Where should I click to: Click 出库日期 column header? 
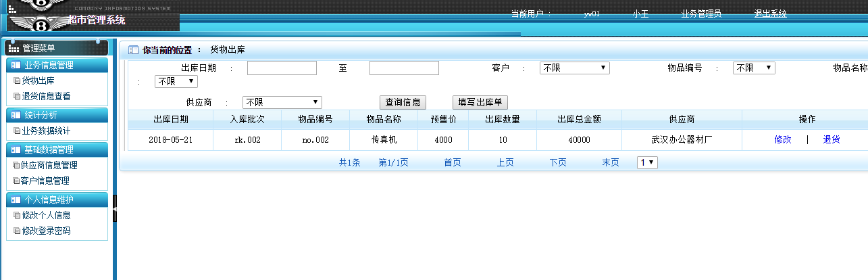(171, 119)
